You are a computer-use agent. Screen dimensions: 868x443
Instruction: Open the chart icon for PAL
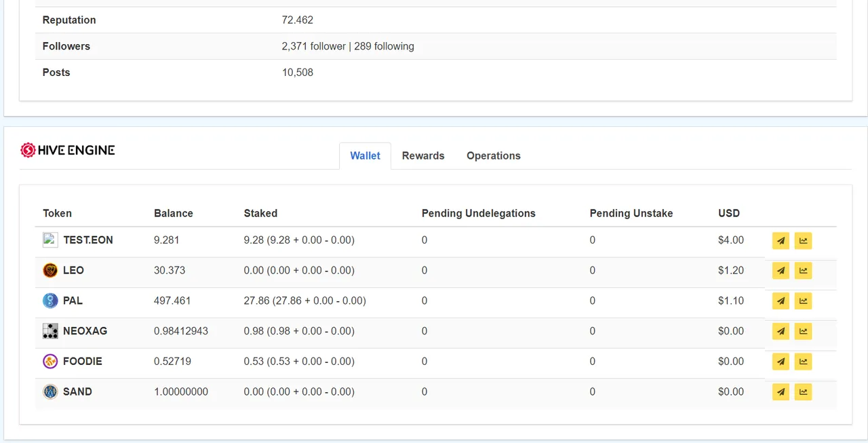(x=803, y=301)
